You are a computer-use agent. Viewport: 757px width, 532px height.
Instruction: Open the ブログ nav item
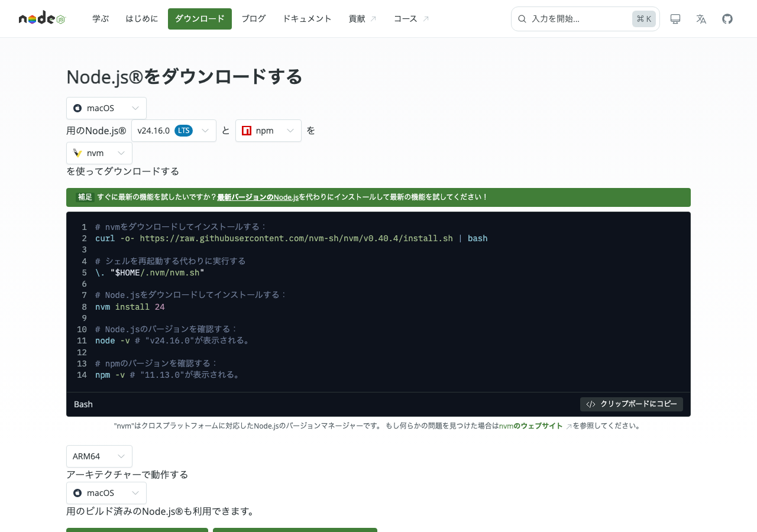[x=254, y=19]
